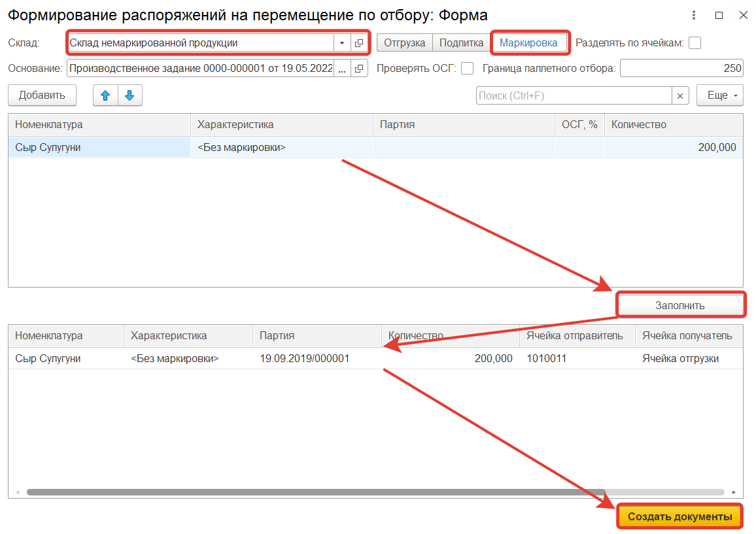
Task: Clear the search field with X
Action: tap(681, 95)
